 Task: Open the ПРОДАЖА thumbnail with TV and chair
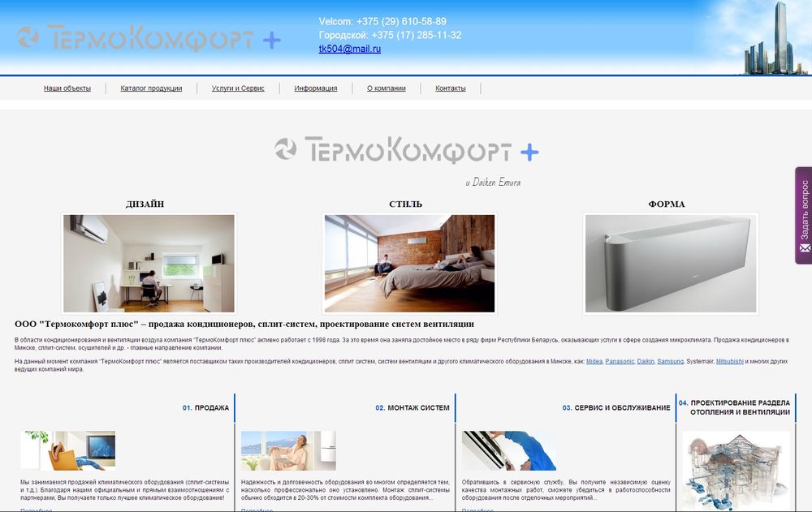68,450
